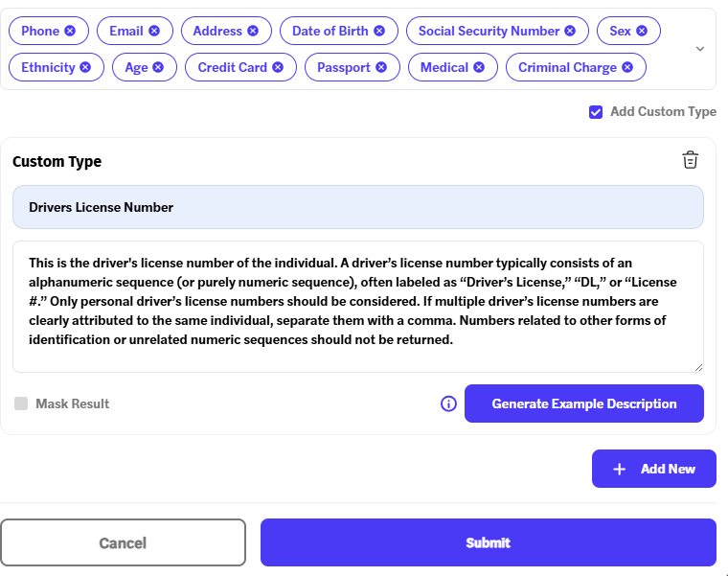
Task: Remove the Date of Birth tag
Action: point(379,31)
